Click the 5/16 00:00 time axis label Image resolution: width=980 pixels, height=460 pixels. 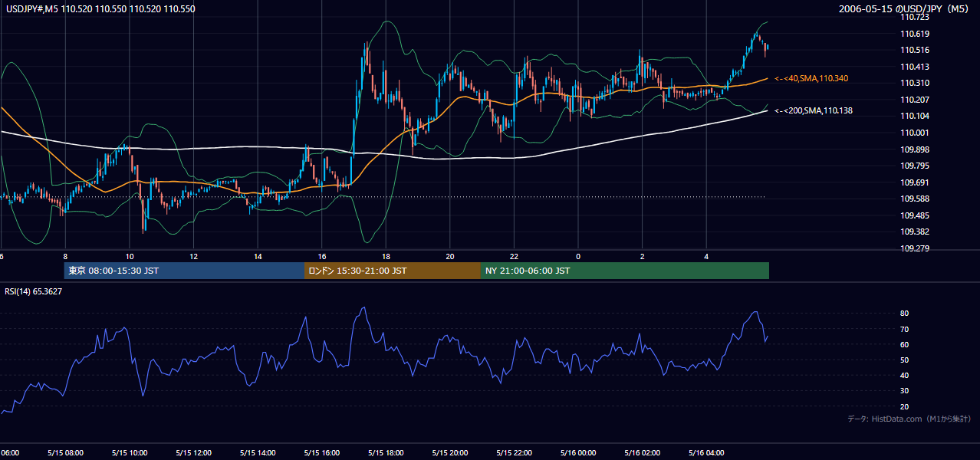pos(578,453)
